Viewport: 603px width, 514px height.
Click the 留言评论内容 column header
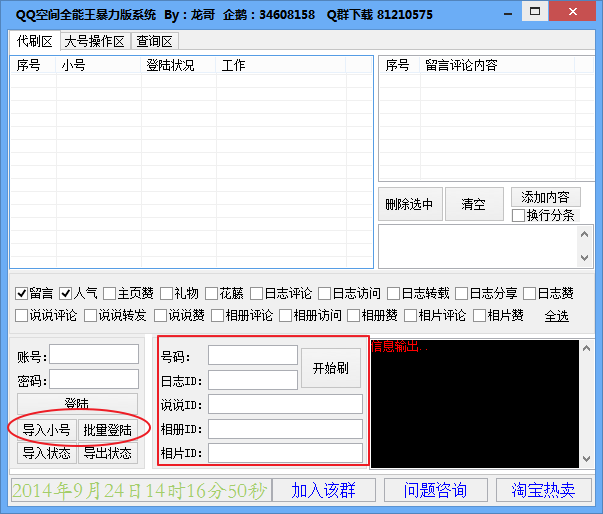click(497, 65)
